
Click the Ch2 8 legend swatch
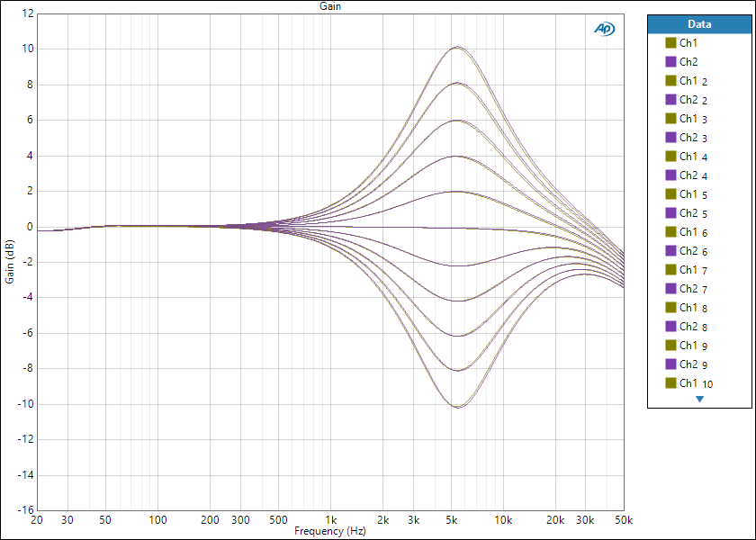(670, 327)
